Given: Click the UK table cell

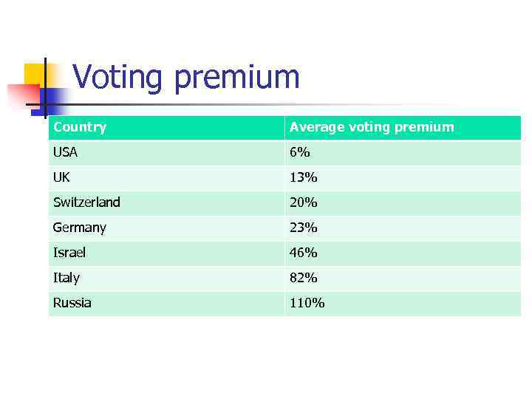Looking at the screenshot, I should (61, 177).
